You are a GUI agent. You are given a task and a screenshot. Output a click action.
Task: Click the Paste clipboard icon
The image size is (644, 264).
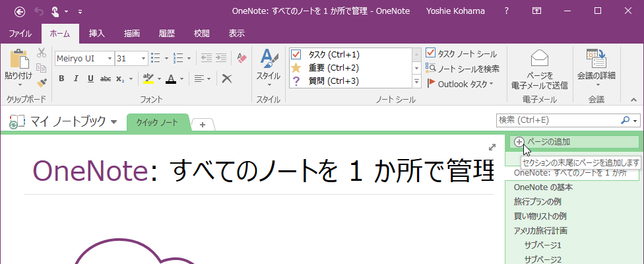click(x=19, y=59)
